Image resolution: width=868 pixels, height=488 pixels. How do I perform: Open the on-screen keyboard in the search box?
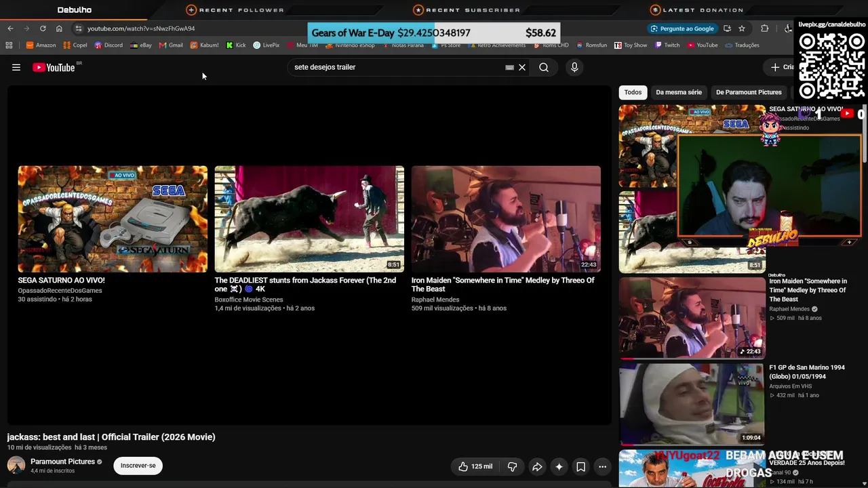tap(509, 67)
